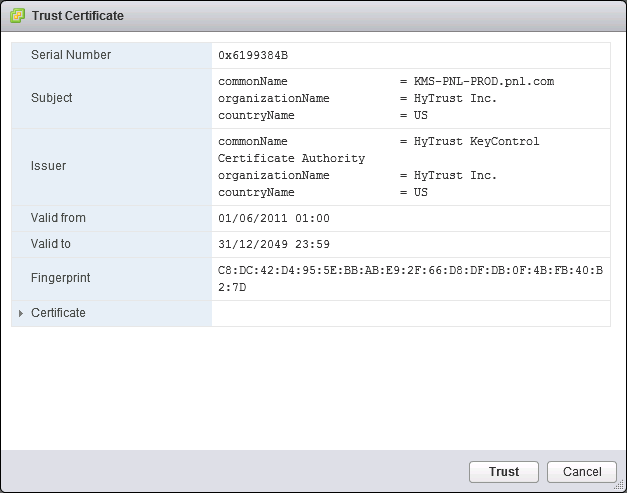
Task: Select Subject countryName US line
Action: click(x=323, y=116)
